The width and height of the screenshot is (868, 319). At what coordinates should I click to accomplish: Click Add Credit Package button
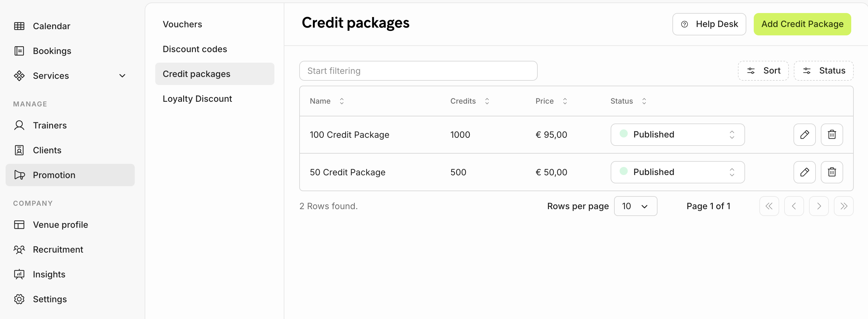tap(802, 24)
